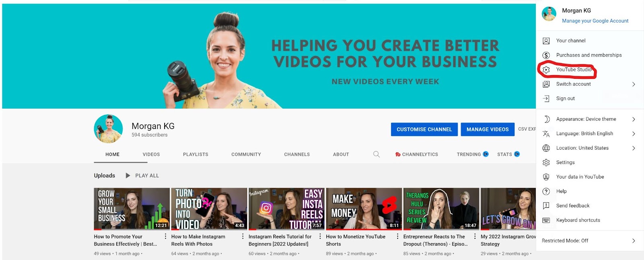Open Let's Grow On Instagram thumbnail
This screenshot has height=260, width=644.
508,209
